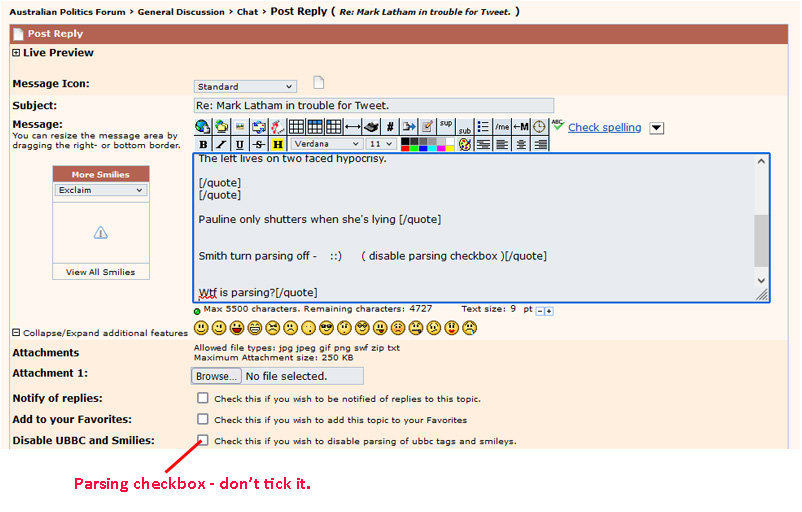Apply italic formatting from the toolbar
The width and height of the screenshot is (802, 512).
click(221, 144)
